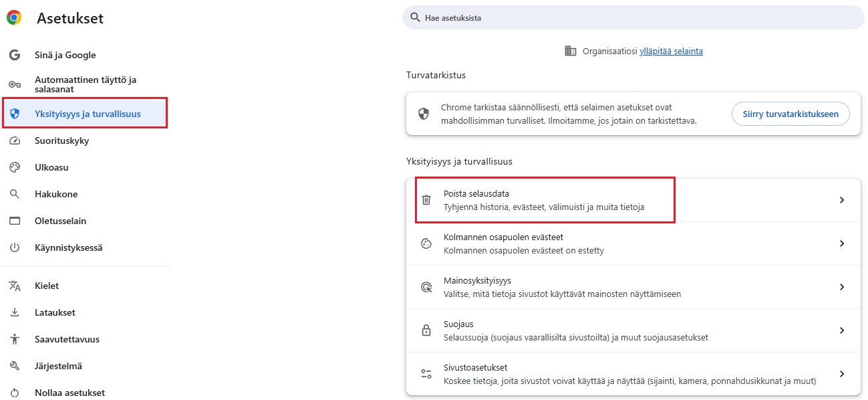Click the palette icon beside Ulkoasu
Viewport: 868px width, 400px height.
[x=14, y=167]
